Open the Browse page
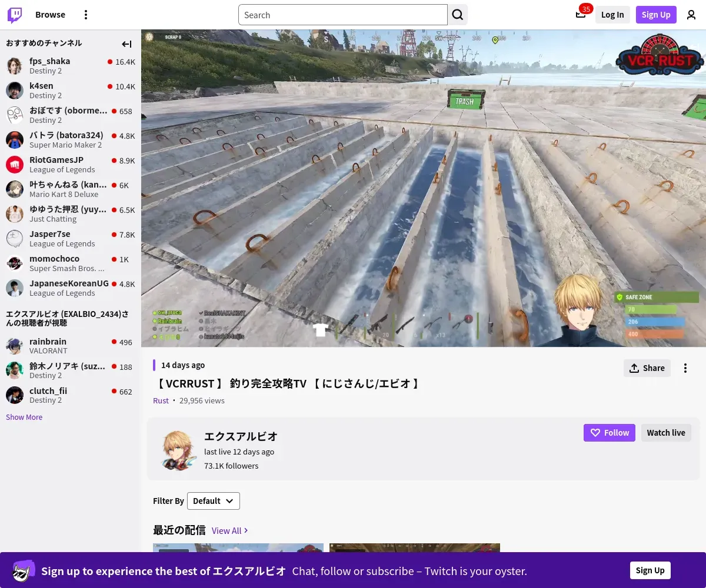The width and height of the screenshot is (706, 588). click(50, 15)
